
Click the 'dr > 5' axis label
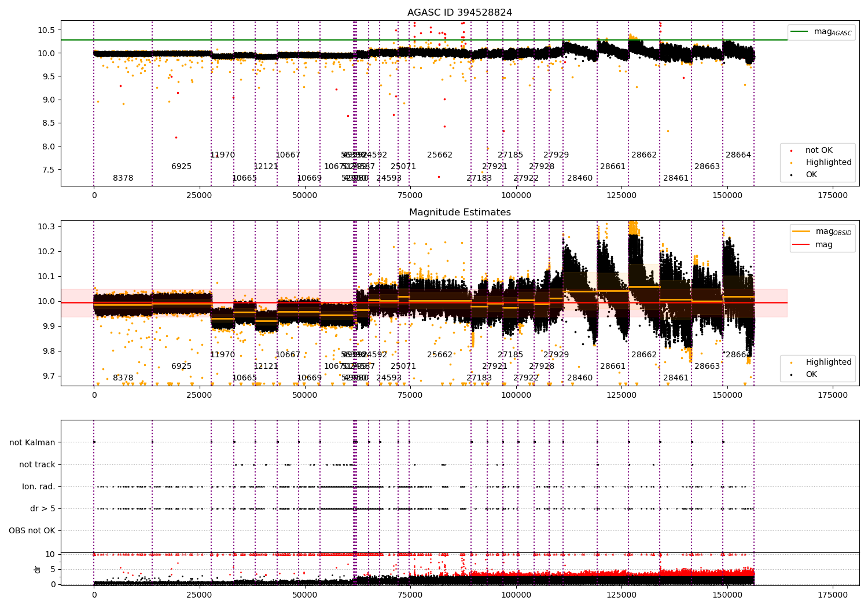pyautogui.click(x=43, y=509)
